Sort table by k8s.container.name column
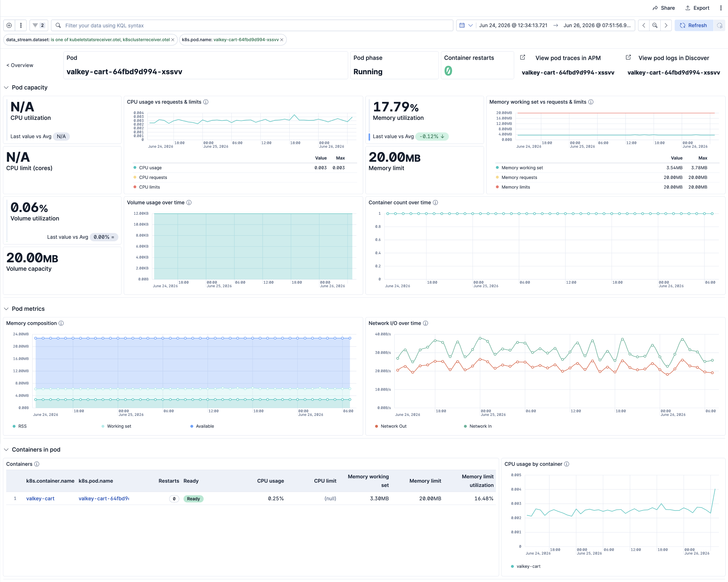The width and height of the screenshot is (728, 582). pyautogui.click(x=50, y=481)
